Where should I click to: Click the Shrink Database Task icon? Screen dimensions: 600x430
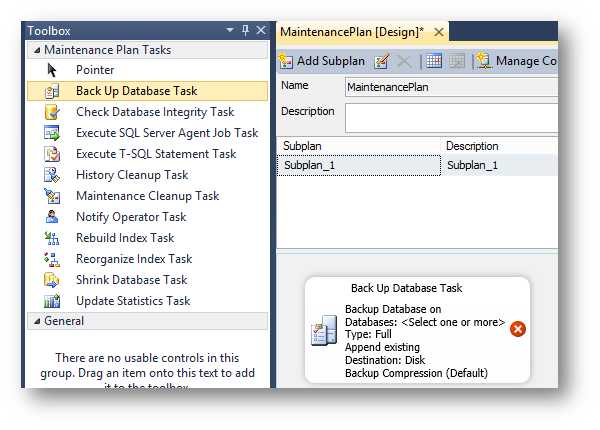click(x=52, y=280)
